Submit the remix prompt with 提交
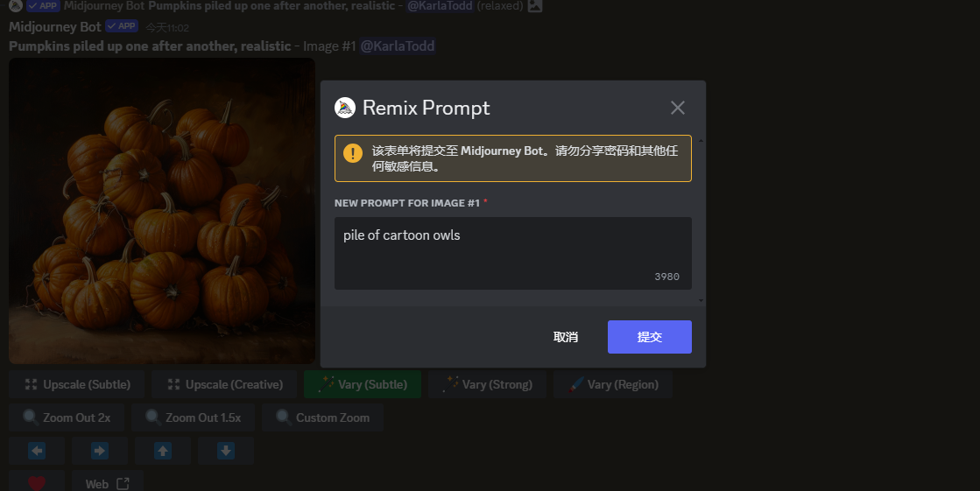The image size is (980, 491). (x=649, y=337)
